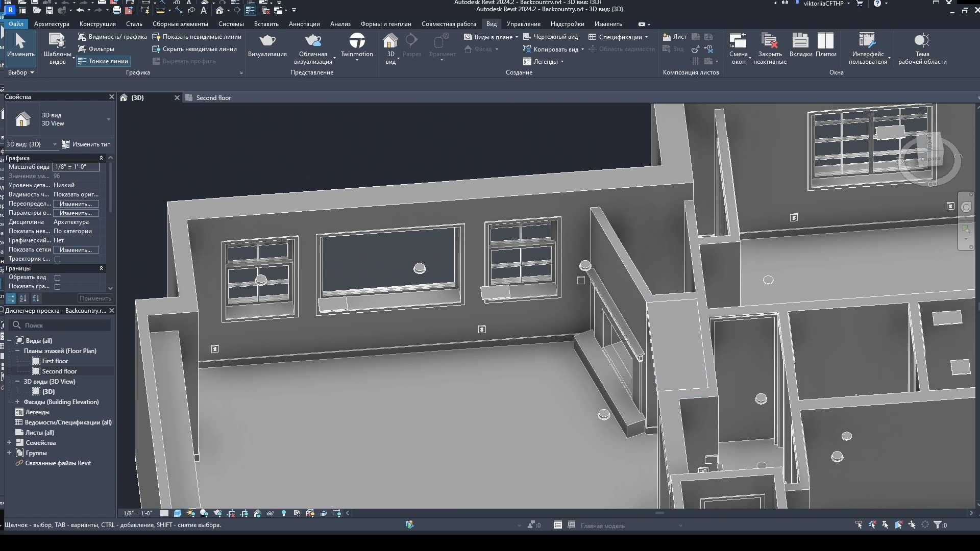Click the Edit Type (Изменить тип) button
The height and width of the screenshot is (551, 980).
[x=86, y=144]
